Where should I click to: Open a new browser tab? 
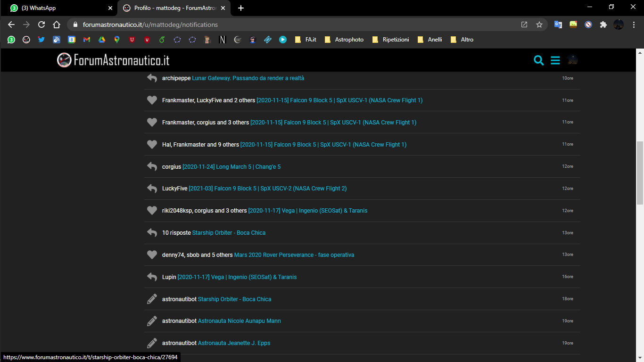tap(241, 8)
